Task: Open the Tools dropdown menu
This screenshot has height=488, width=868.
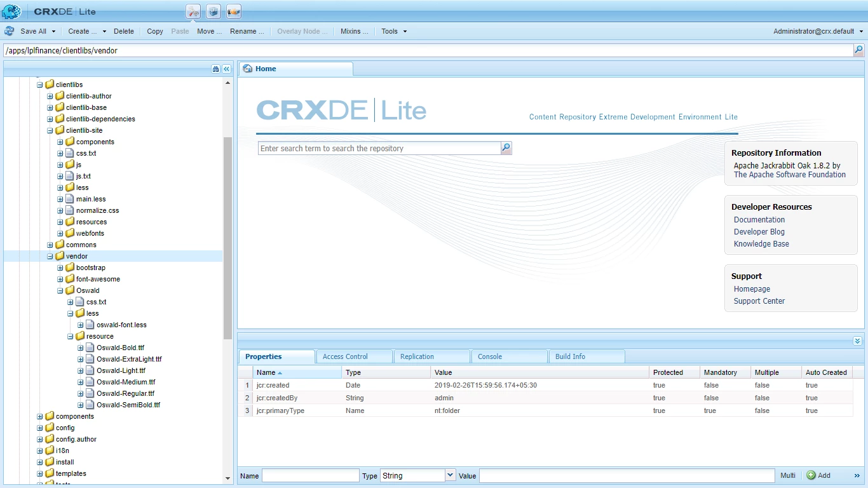Action: pyautogui.click(x=394, y=31)
